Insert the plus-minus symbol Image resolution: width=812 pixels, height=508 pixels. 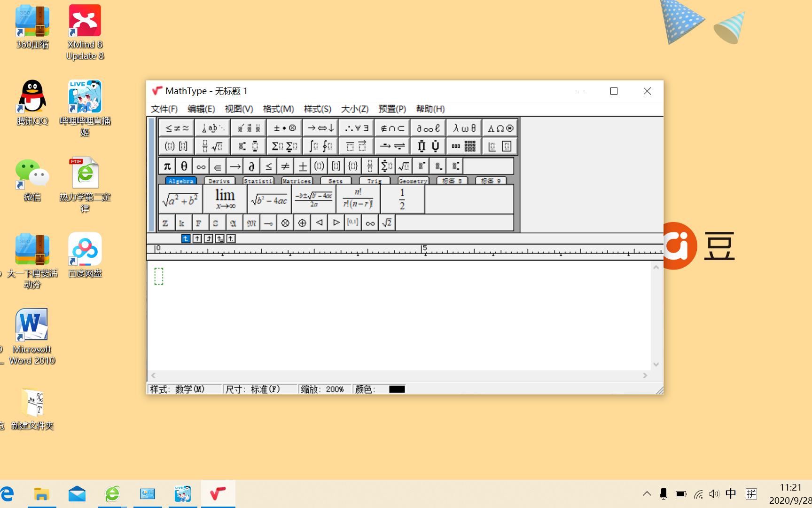302,166
